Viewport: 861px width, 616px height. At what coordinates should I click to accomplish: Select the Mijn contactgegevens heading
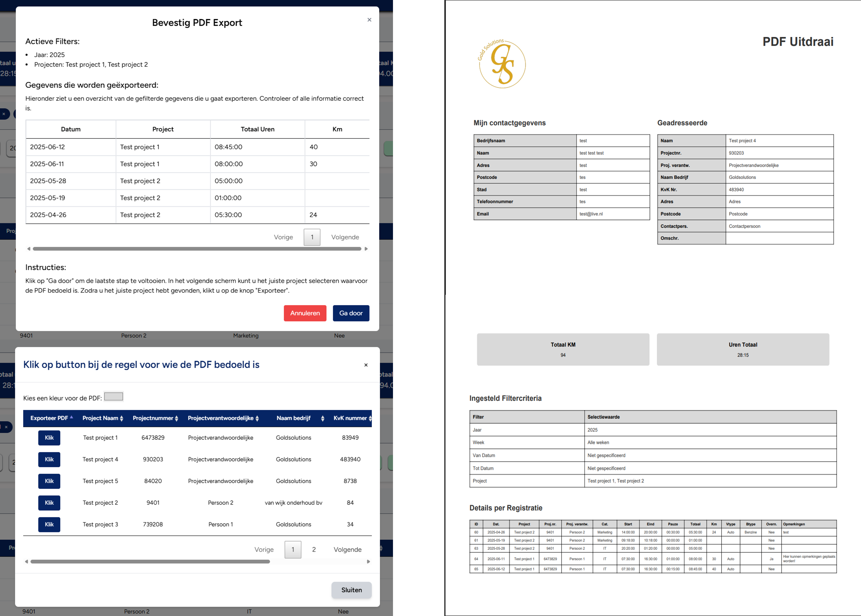click(x=510, y=123)
